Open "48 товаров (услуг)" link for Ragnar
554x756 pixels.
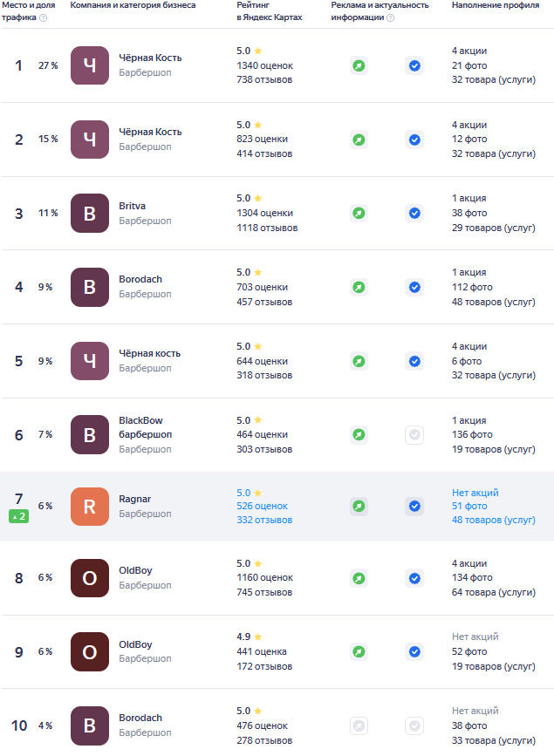point(494,521)
